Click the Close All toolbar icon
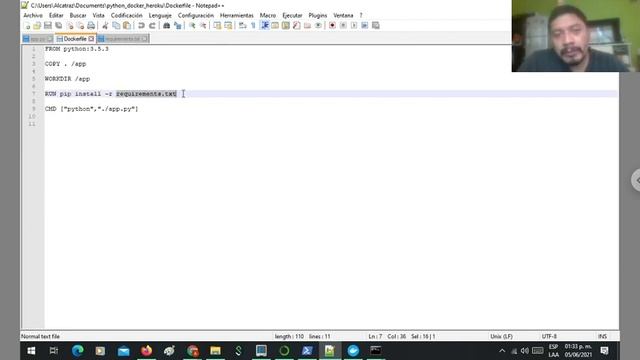 click(x=80, y=26)
